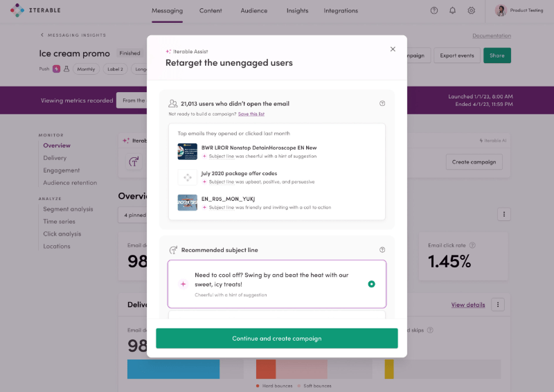Click the Monthly label chip
Image resolution: width=554 pixels, height=392 pixels.
pos(86,69)
